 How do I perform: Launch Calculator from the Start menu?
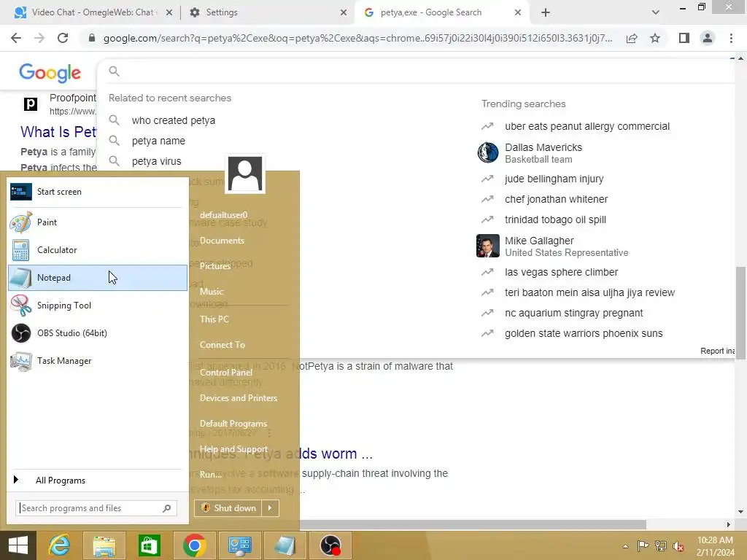(98, 250)
